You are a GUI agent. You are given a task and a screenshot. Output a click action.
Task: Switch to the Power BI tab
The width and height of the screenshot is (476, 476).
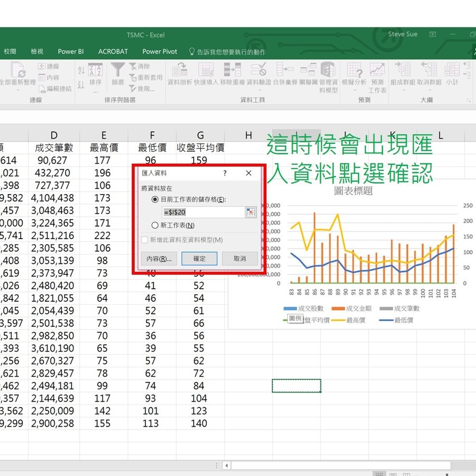(71, 51)
